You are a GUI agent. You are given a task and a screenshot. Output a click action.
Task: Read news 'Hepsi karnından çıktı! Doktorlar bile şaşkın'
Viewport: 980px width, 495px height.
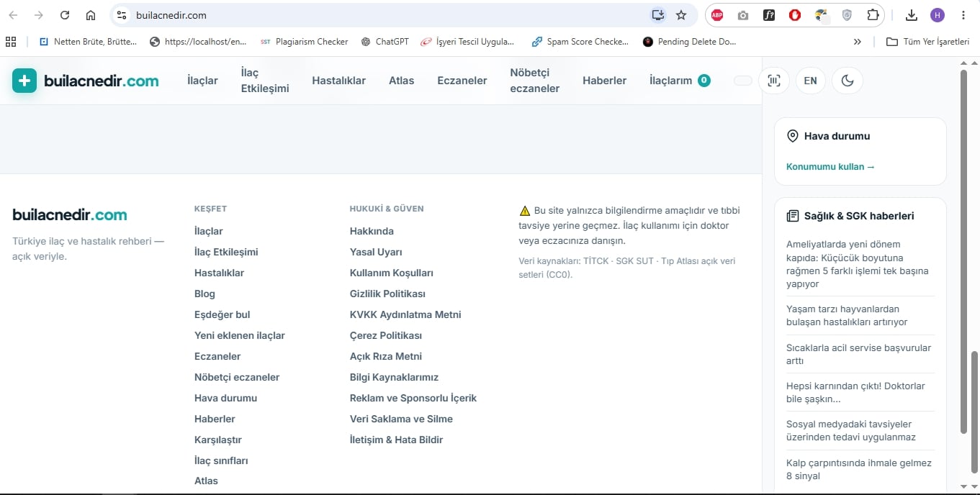(x=855, y=392)
